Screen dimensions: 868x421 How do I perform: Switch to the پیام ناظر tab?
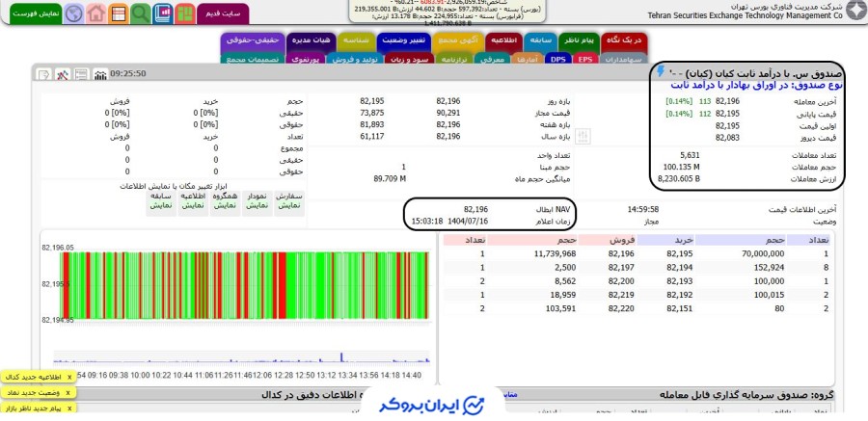[x=579, y=40]
